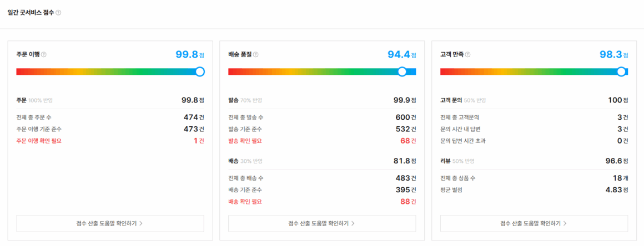This screenshot has width=644, height=246.
Task: Click help icon beside 일간 굿서비스 점수 title
Action: click(58, 12)
